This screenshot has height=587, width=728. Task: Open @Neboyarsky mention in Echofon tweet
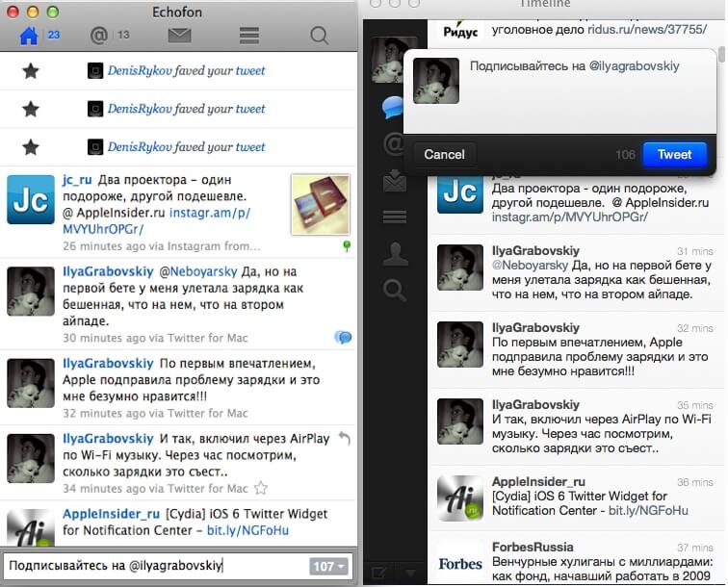click(x=198, y=271)
